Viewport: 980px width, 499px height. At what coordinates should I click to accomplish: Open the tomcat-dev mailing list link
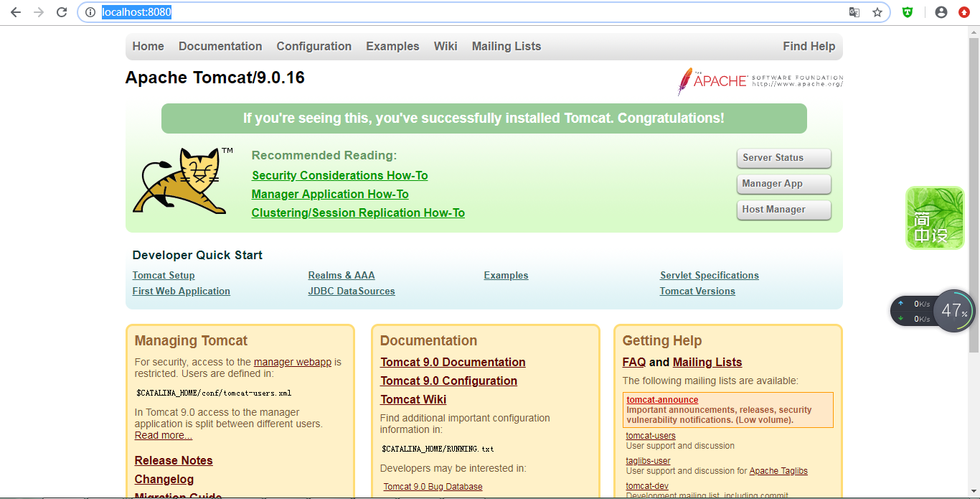click(x=647, y=486)
